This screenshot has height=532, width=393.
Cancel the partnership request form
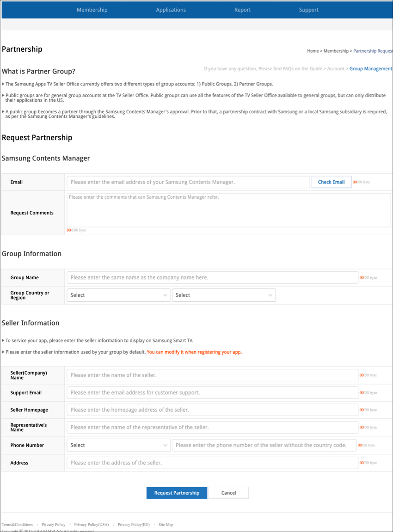228,493
